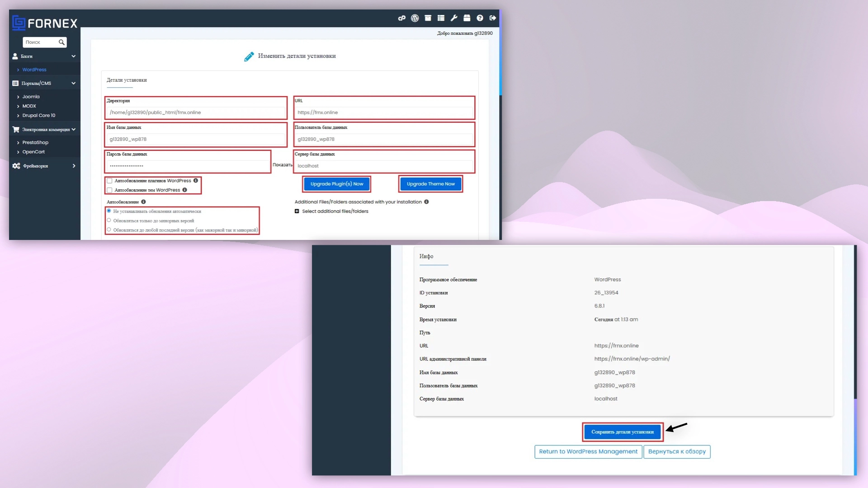Viewport: 868px width, 488px height.
Task: Open PrestaShop from the e-commerce menu
Action: click(35, 142)
